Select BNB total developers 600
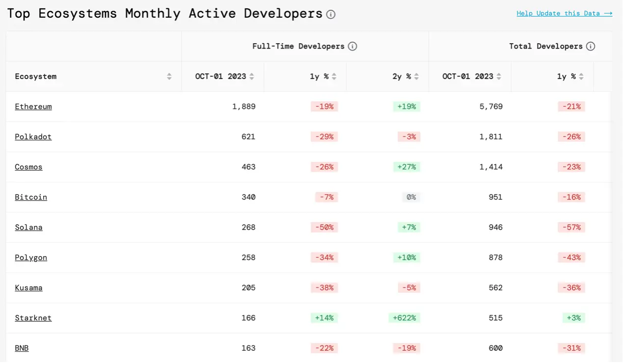 tap(495, 348)
